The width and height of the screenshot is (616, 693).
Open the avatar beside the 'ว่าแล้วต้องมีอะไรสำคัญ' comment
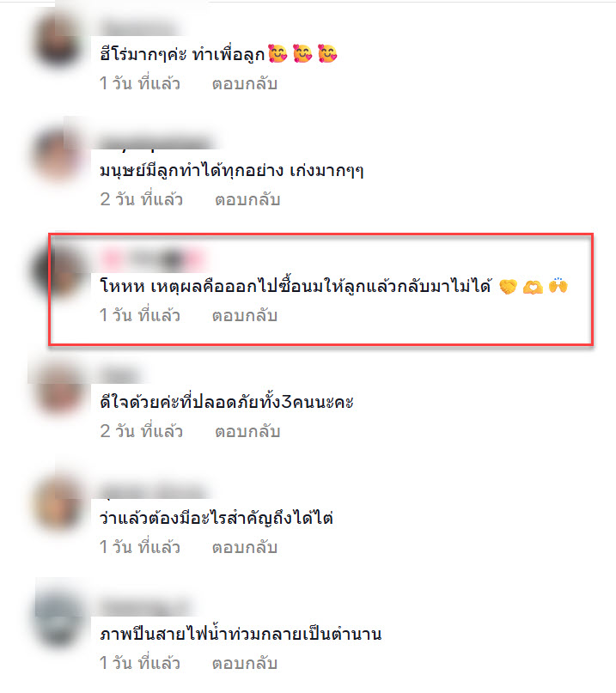point(58,503)
